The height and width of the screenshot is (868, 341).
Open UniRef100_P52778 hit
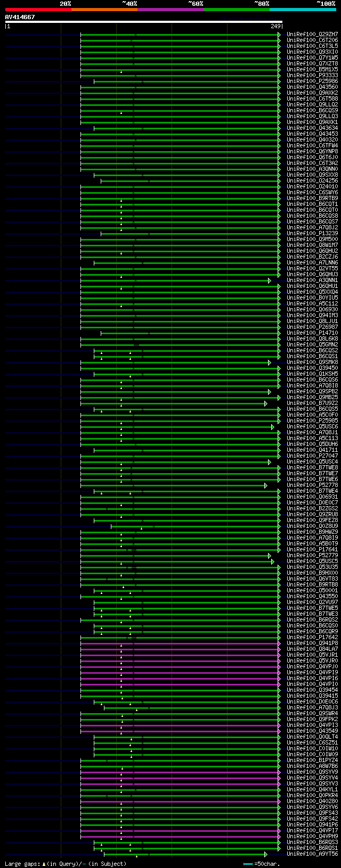[x=312, y=485]
